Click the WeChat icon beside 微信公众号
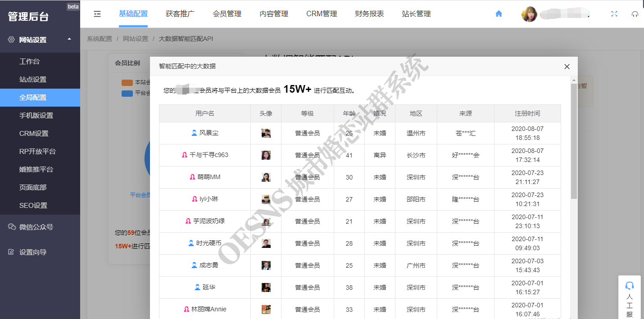 [x=12, y=227]
